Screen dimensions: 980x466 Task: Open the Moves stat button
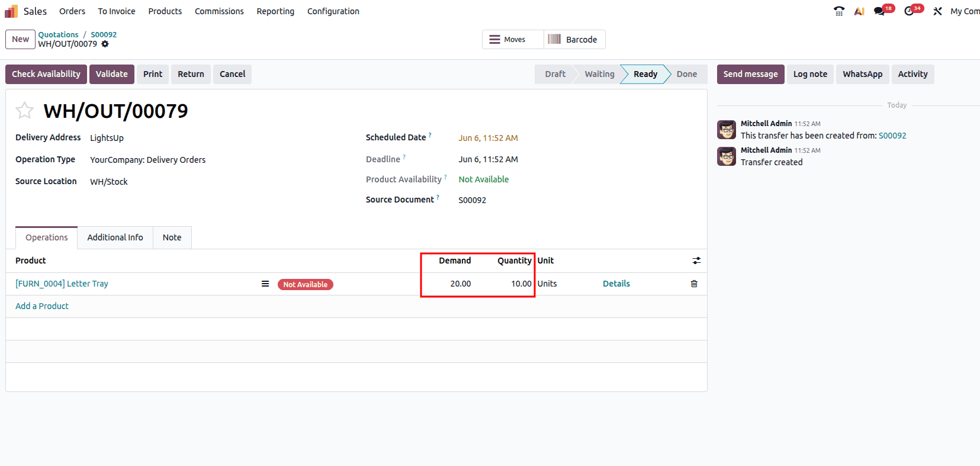513,40
